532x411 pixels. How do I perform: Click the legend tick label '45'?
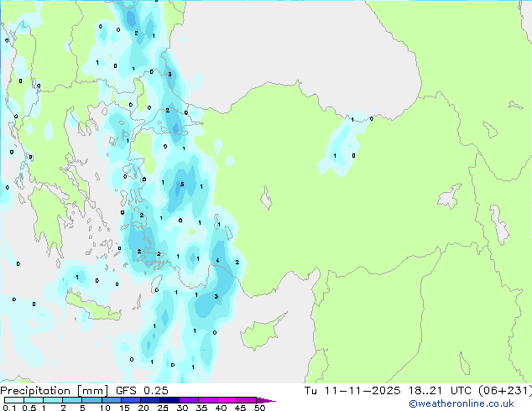(x=240, y=408)
